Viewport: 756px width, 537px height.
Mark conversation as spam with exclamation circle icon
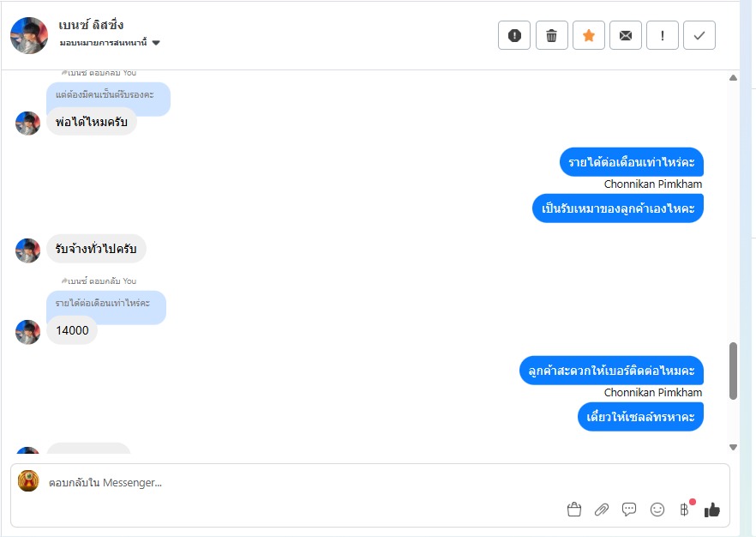click(x=514, y=35)
